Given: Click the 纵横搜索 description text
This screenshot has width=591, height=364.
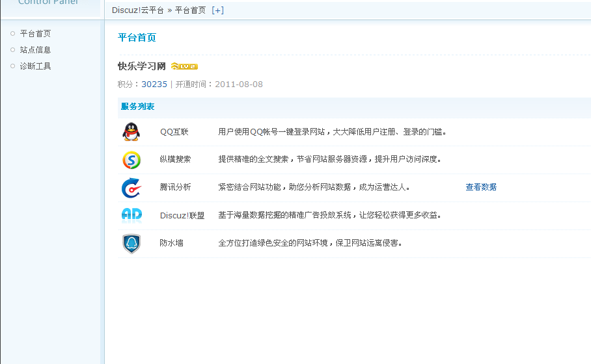Looking at the screenshot, I should pyautogui.click(x=330, y=159).
